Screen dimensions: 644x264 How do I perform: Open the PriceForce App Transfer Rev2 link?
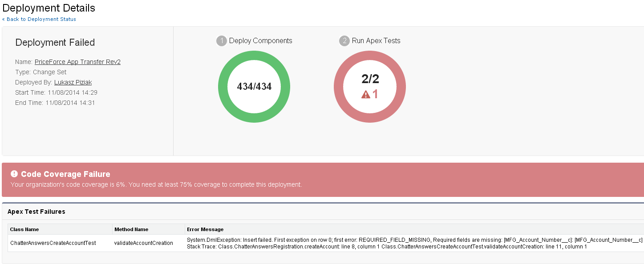coord(77,62)
